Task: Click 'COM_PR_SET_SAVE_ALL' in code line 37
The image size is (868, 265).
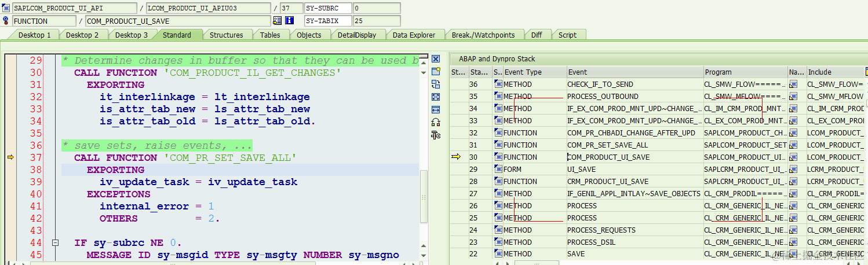Action: 231,158
